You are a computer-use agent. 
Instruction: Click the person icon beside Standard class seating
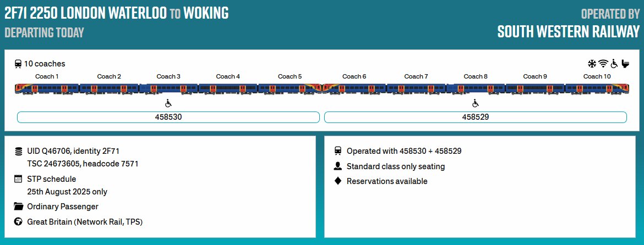(337, 166)
